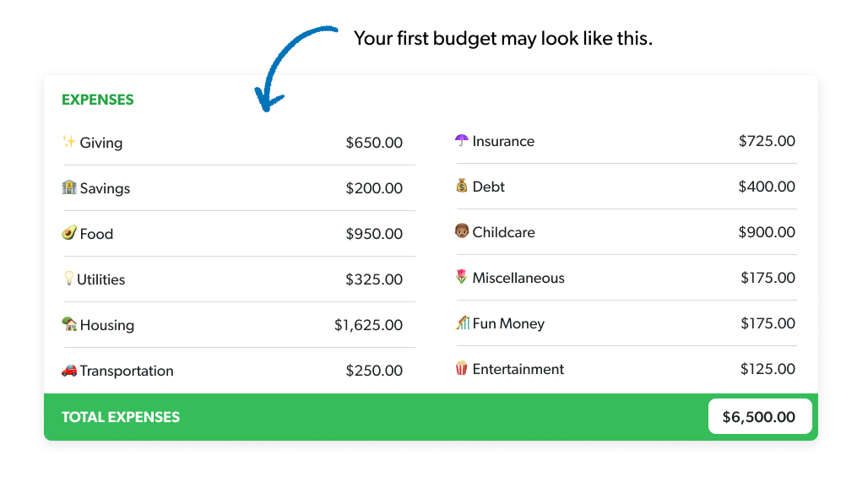Click the tulip icon beside Miscellaneous
868x488 pixels.
tap(461, 277)
